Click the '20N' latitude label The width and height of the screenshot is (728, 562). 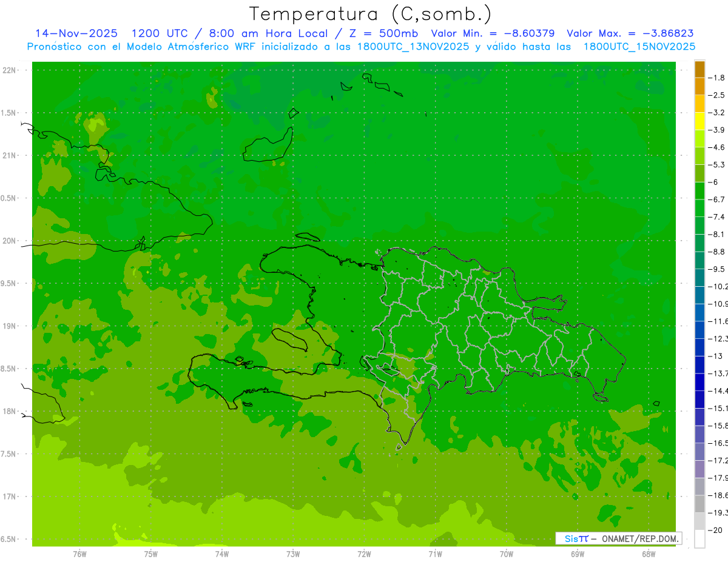pos(10,241)
